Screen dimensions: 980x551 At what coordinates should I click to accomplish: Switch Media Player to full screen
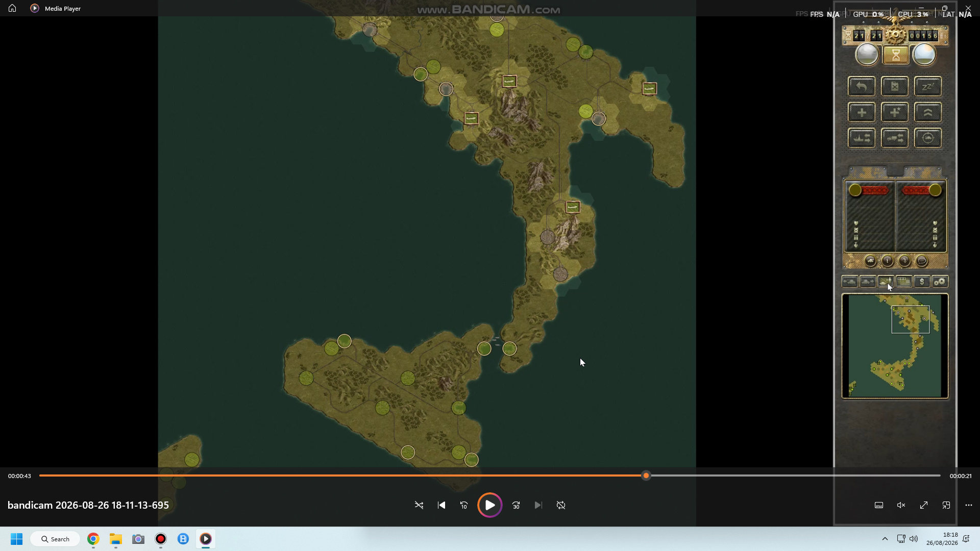click(x=924, y=505)
